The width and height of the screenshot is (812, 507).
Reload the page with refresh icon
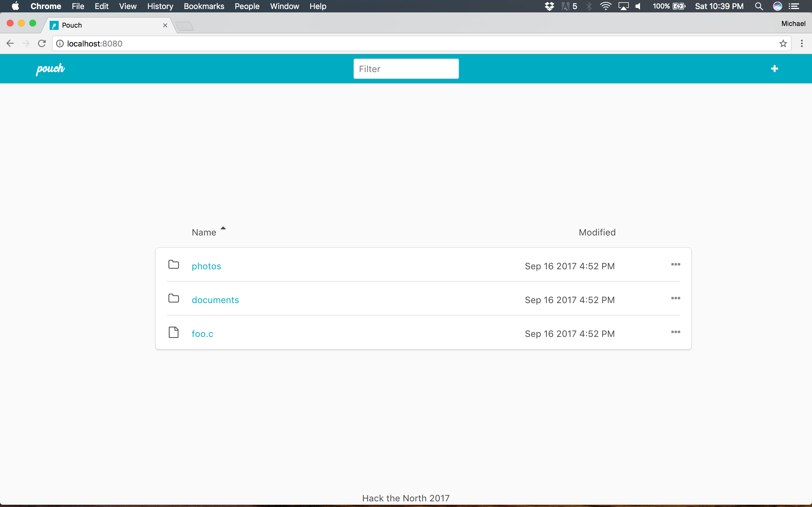(42, 44)
